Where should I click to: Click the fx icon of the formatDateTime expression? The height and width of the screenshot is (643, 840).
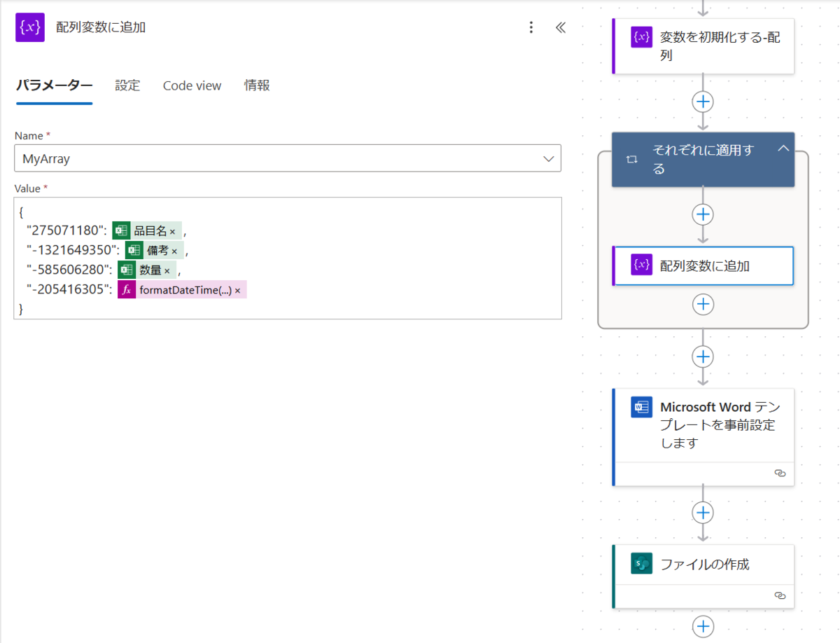(x=127, y=290)
